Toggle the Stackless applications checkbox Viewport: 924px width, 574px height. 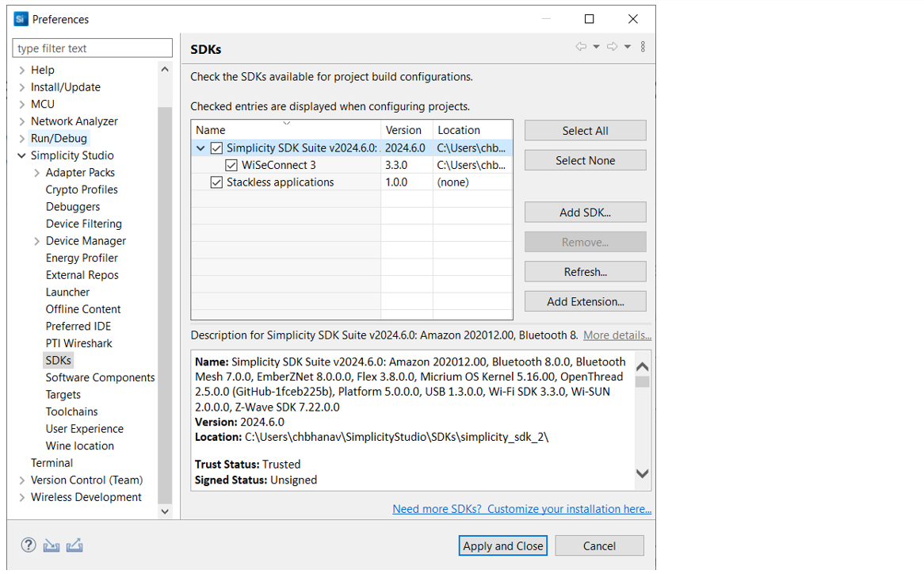coord(216,182)
